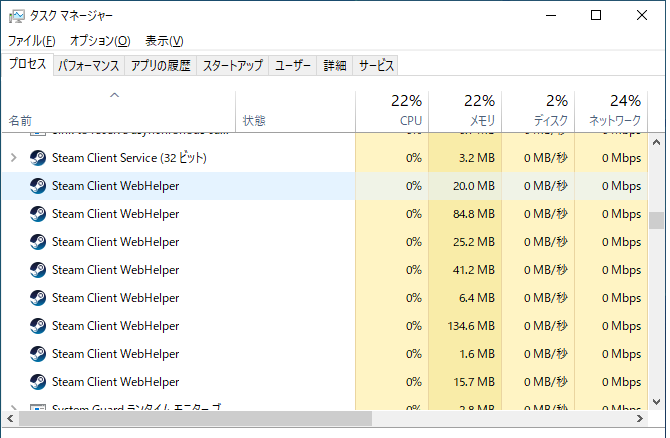The width and height of the screenshot is (670, 438).
Task: Select the WebHelper process name using 134.6 MB
Action: [x=115, y=326]
